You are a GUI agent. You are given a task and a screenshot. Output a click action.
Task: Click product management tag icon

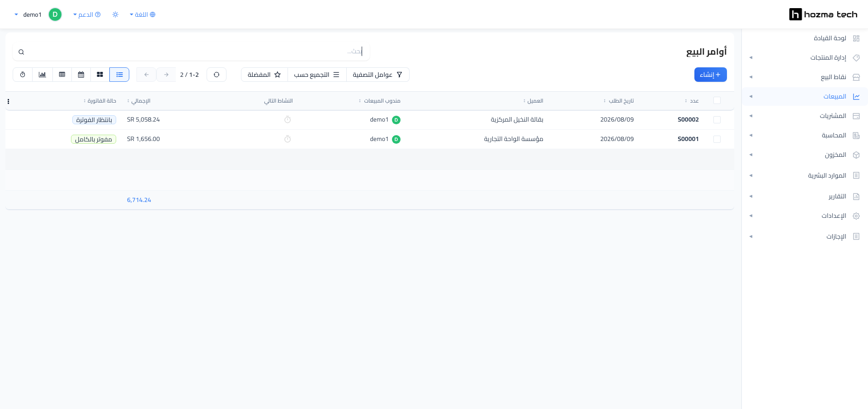tap(856, 58)
